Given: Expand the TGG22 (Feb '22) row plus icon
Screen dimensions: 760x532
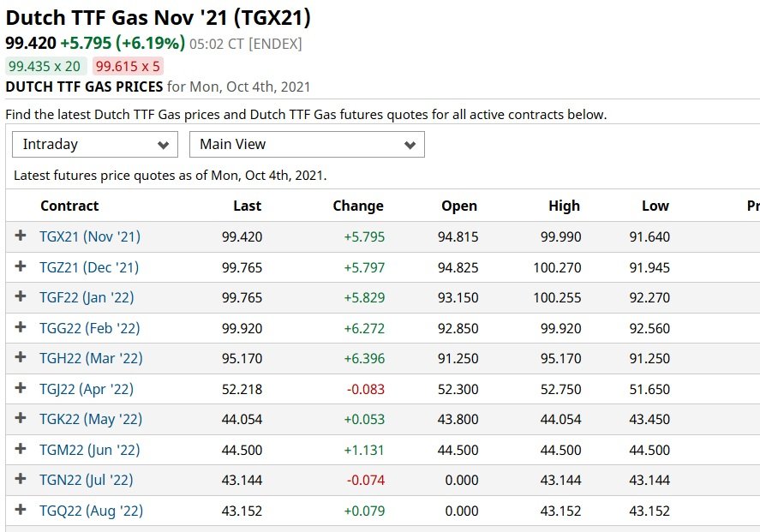Looking at the screenshot, I should coord(21,327).
